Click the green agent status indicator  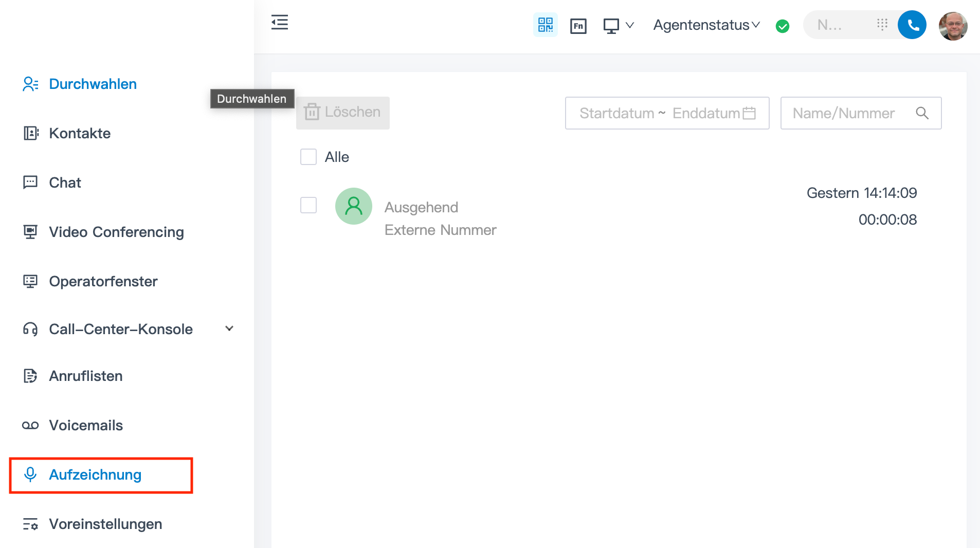[x=782, y=26]
